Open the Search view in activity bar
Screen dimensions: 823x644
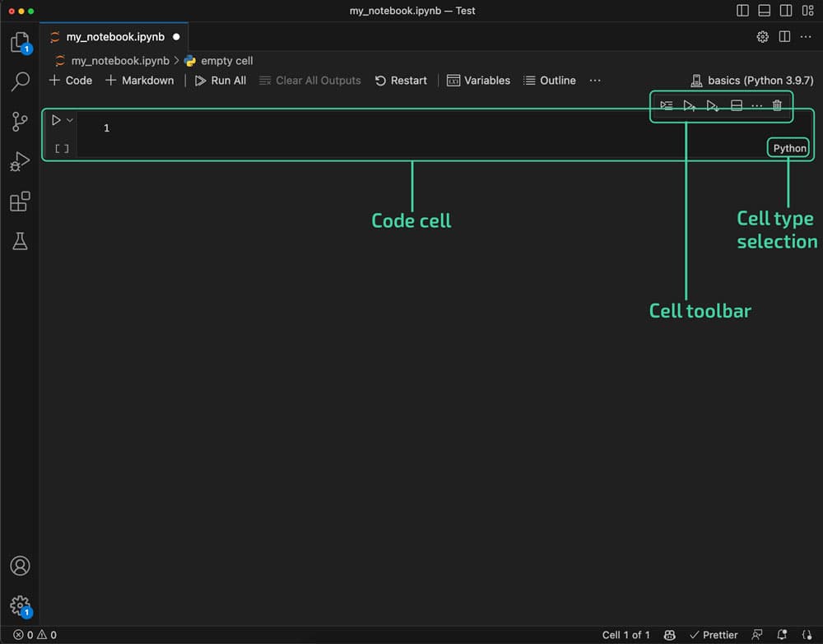coord(20,81)
